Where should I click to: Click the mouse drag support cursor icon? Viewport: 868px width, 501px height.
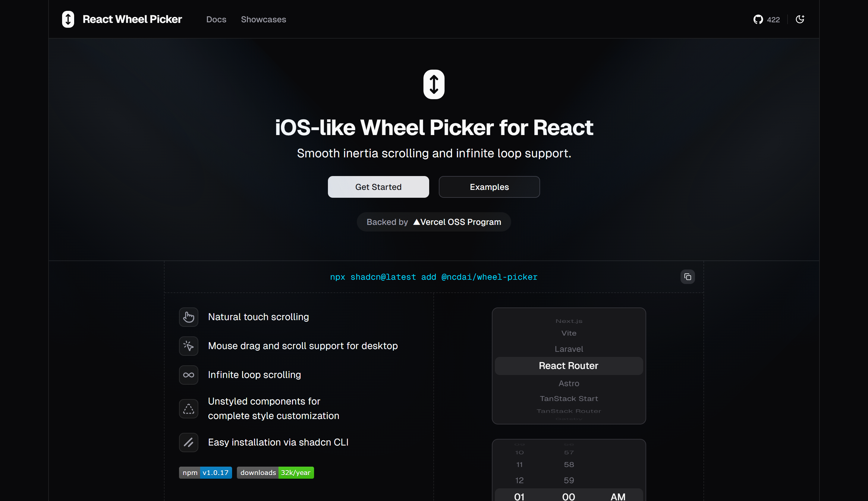pos(189,346)
